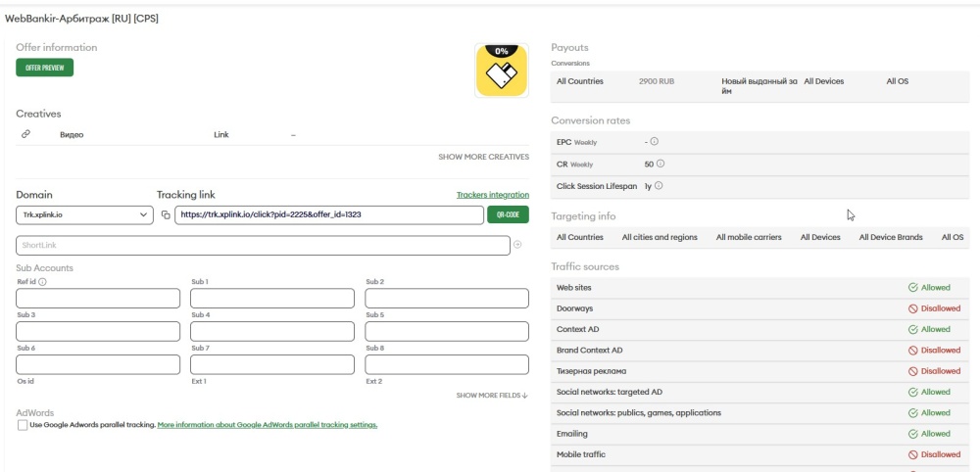This screenshot has height=472, width=980.
Task: Click the yellow offer logo image
Action: [501, 71]
